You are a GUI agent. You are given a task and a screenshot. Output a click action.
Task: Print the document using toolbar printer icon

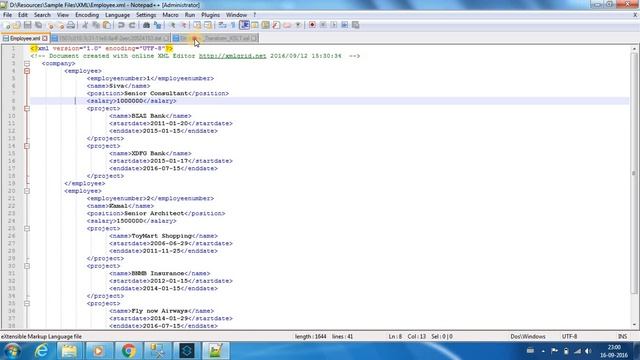click(71, 25)
